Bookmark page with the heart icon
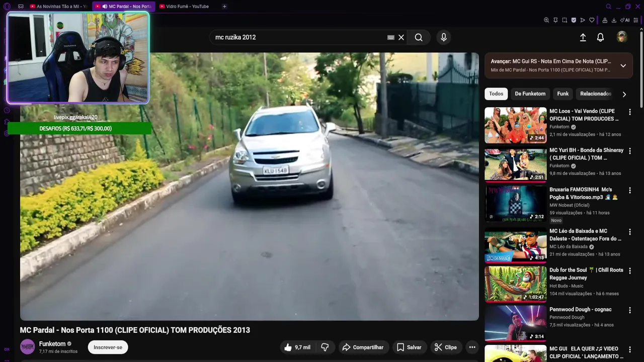Viewport: 644px width, 362px height. [592, 20]
